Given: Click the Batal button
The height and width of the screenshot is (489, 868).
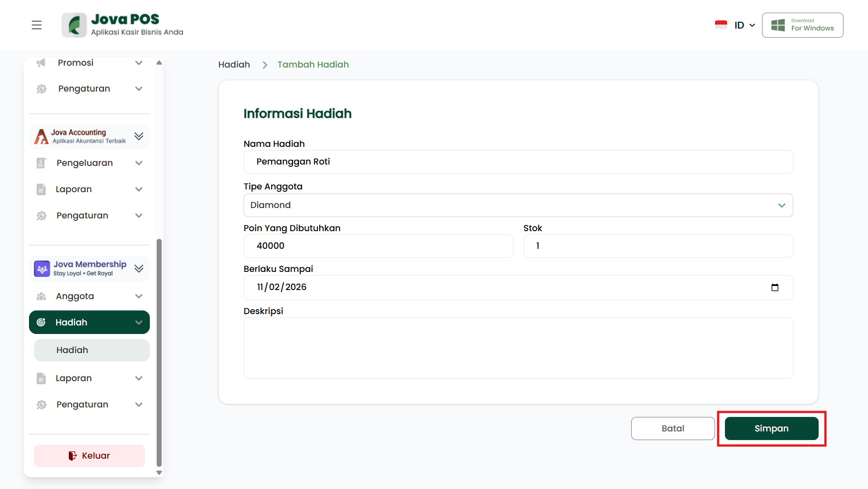Looking at the screenshot, I should [672, 429].
